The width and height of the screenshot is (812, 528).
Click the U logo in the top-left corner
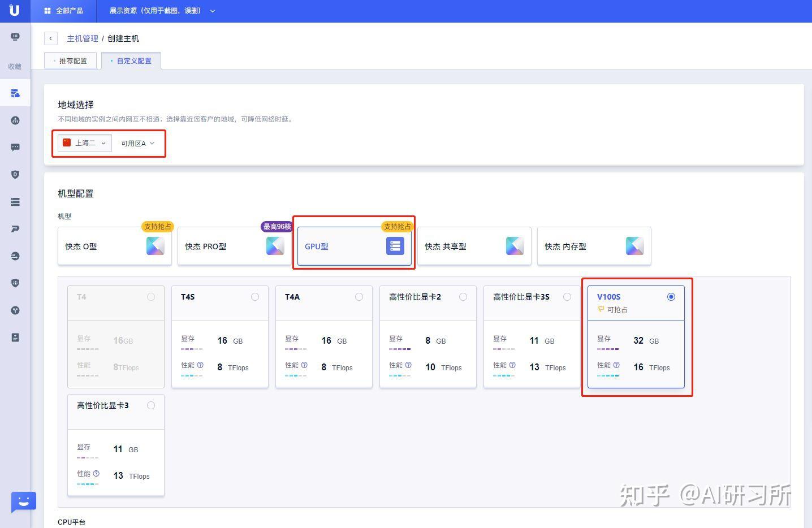[15, 10]
